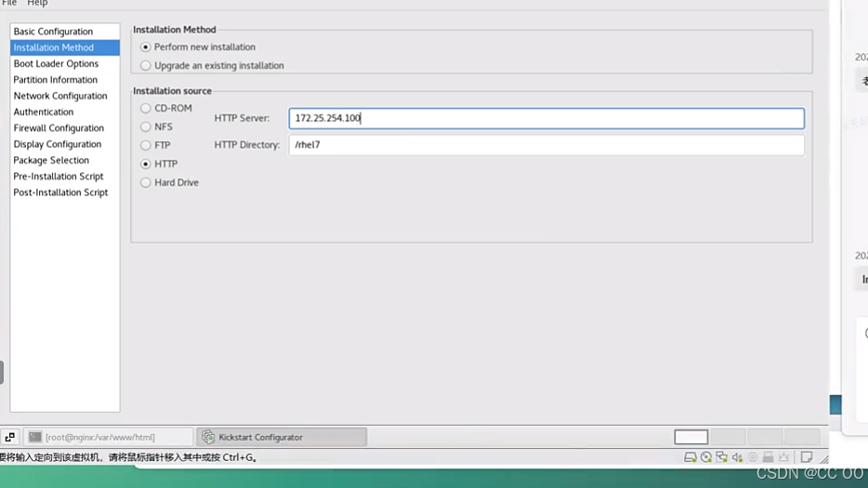
Task: Choose FTP as installation source
Action: tap(155, 145)
